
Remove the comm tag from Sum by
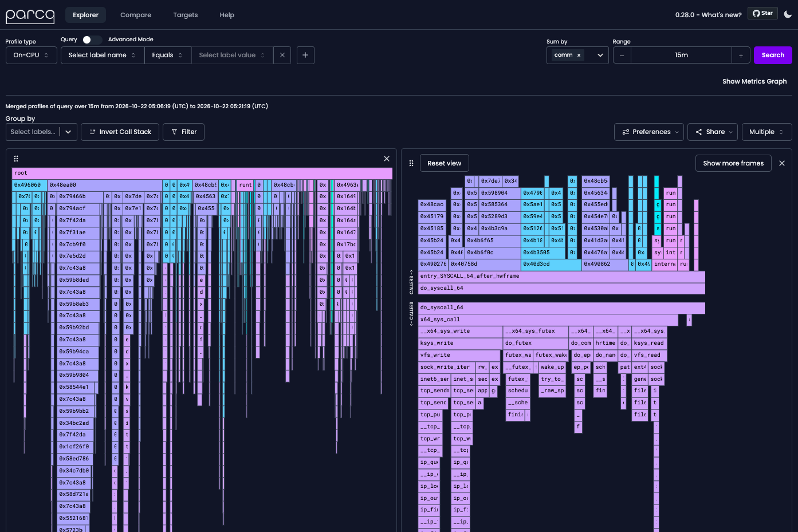(579, 55)
